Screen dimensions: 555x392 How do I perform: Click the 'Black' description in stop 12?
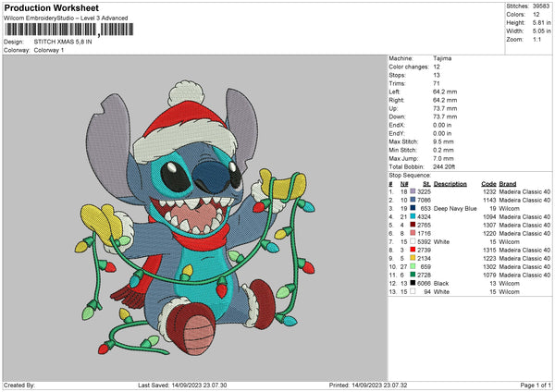click(x=441, y=284)
